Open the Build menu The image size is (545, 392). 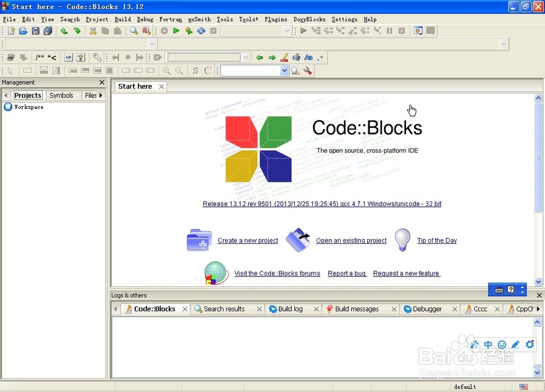tap(123, 19)
